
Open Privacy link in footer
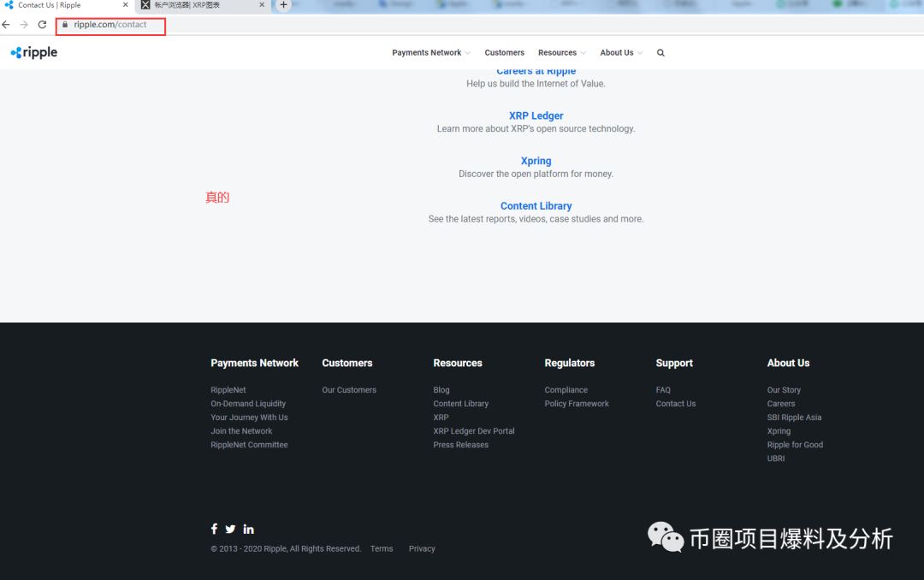pos(422,548)
